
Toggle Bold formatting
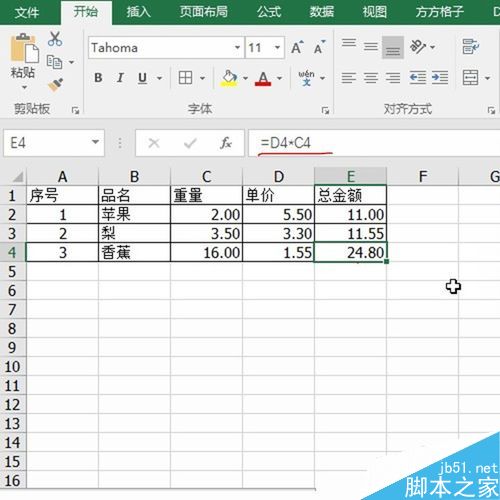98,78
